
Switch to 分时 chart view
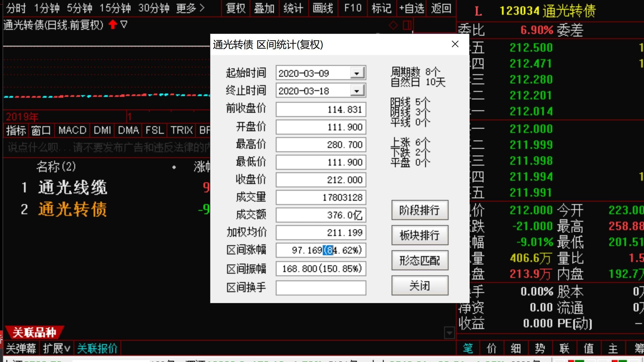pyautogui.click(x=16, y=8)
